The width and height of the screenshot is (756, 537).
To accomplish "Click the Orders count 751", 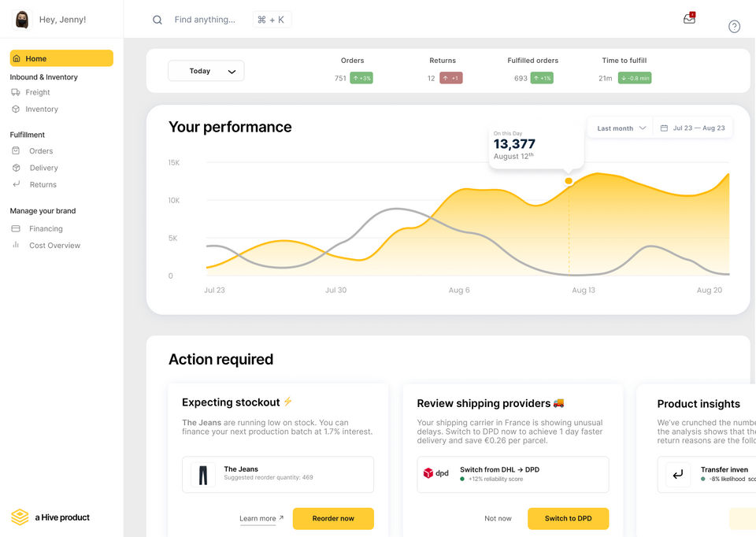I will 340,78.
